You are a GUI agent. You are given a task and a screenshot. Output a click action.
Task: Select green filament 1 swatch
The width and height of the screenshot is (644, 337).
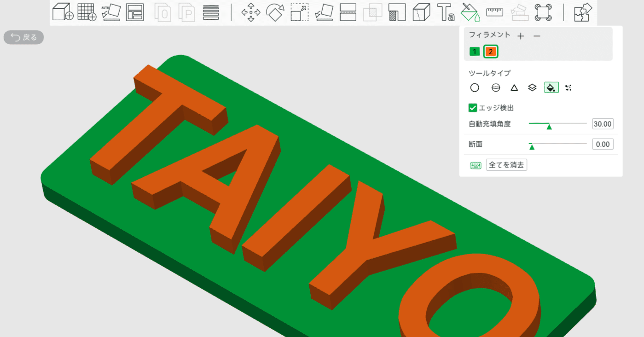pyautogui.click(x=475, y=52)
